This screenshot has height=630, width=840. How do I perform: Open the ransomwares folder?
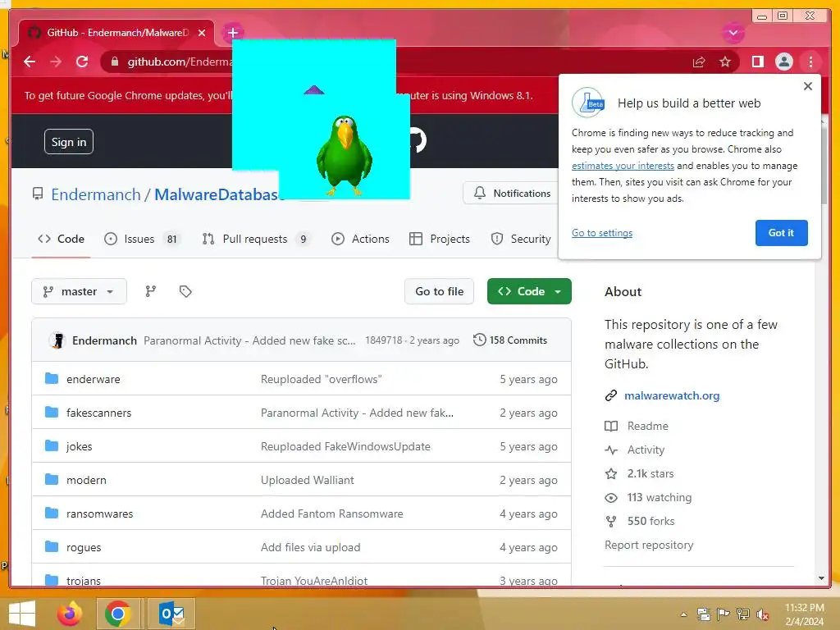(x=99, y=514)
